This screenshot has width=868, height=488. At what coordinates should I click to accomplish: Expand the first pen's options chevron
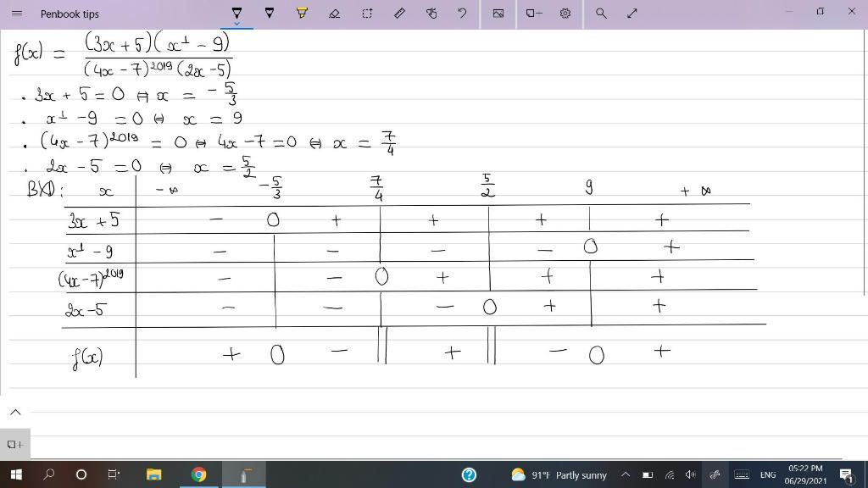coord(236,24)
